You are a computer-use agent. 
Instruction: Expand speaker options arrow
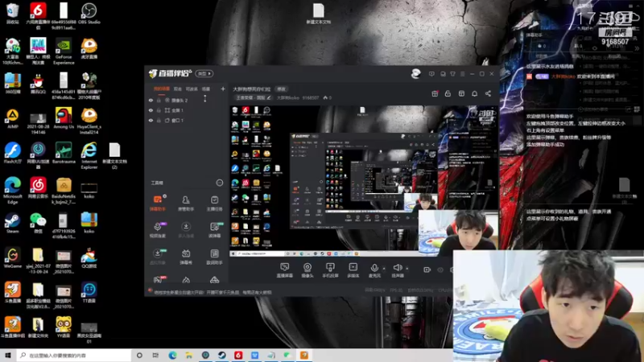(407, 269)
